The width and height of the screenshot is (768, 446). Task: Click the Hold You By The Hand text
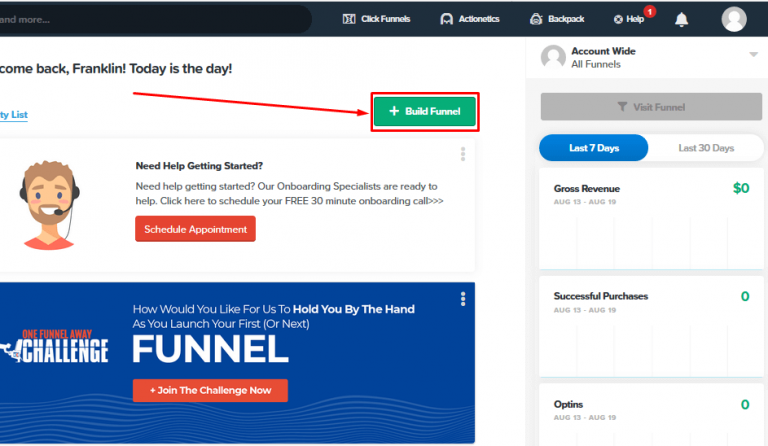coord(354,309)
